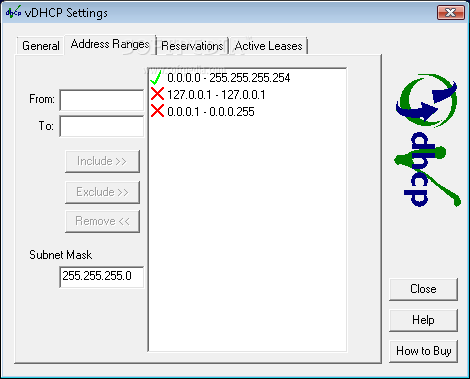The width and height of the screenshot is (470, 379).
Task: Click the Subnet Mask field showing 255.255.255.0
Action: click(x=102, y=277)
